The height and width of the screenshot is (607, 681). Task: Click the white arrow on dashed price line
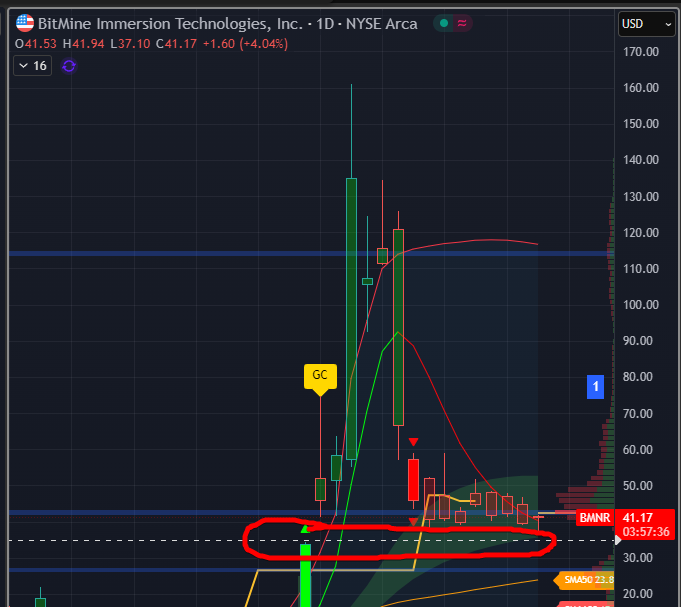pyautogui.click(x=618, y=541)
